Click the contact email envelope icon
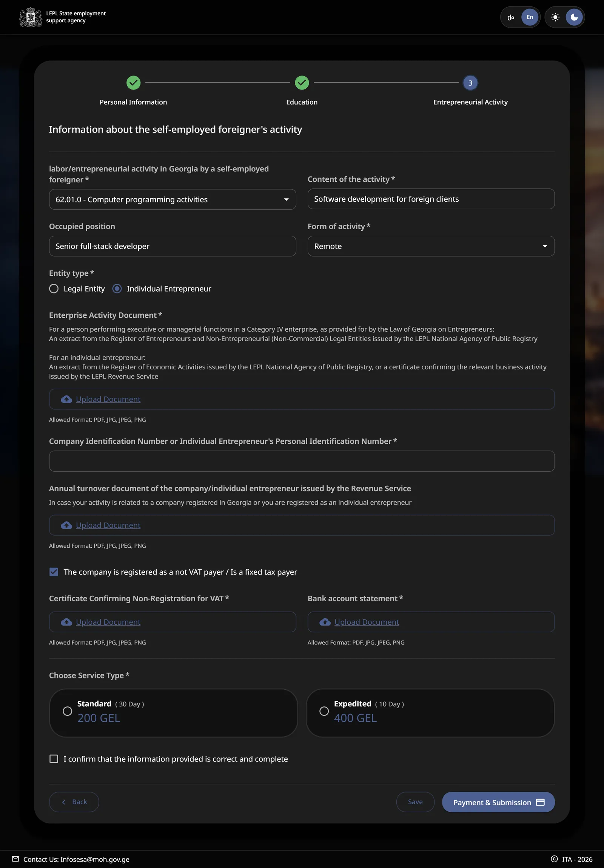The width and height of the screenshot is (604, 868). pyautogui.click(x=15, y=859)
